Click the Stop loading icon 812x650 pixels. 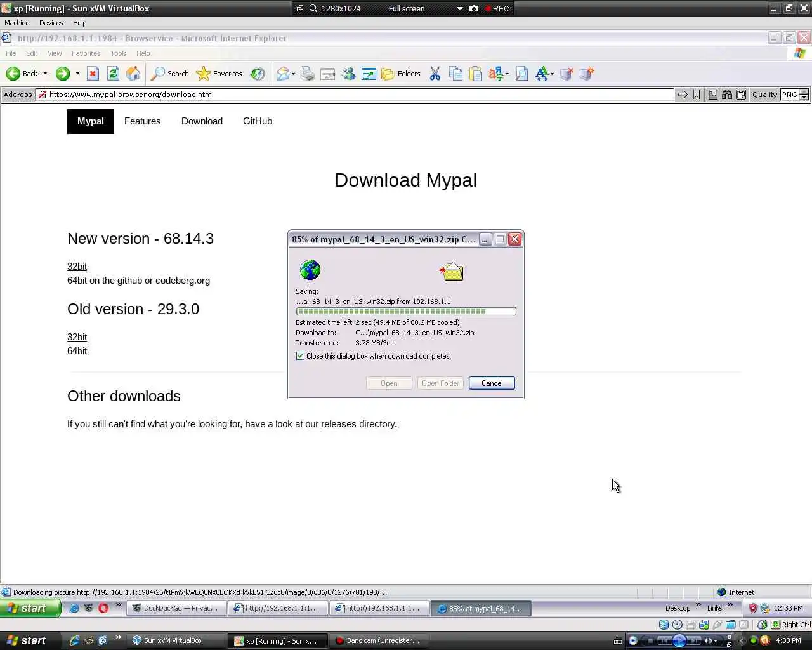pos(93,74)
